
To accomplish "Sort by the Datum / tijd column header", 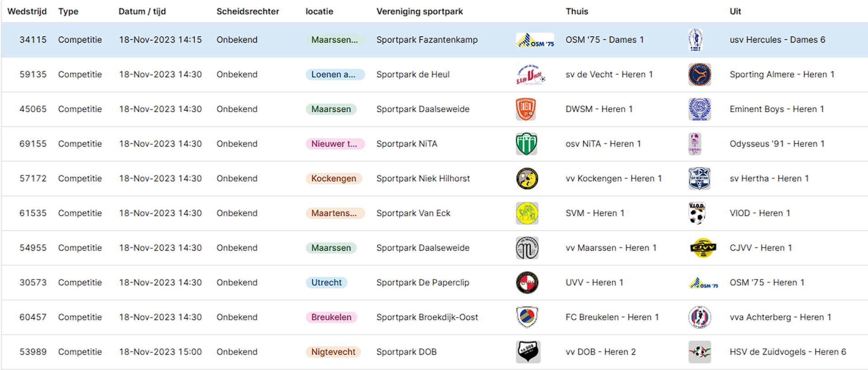I will pyautogui.click(x=142, y=11).
